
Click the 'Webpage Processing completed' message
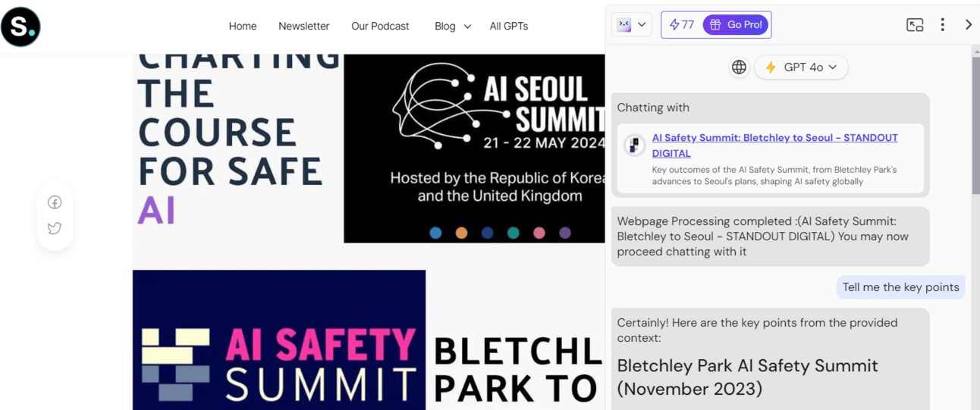coord(771,236)
